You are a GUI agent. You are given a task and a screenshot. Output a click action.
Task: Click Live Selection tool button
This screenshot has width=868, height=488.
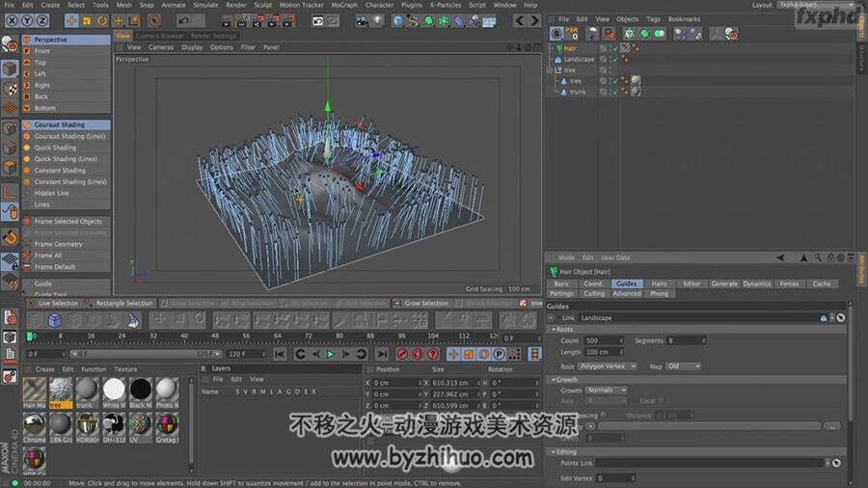click(x=53, y=303)
